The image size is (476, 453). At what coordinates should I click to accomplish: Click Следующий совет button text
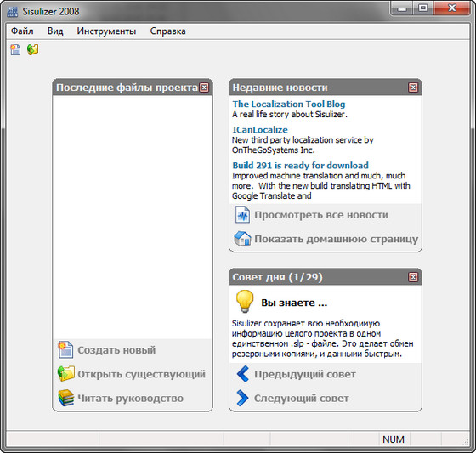point(302,398)
